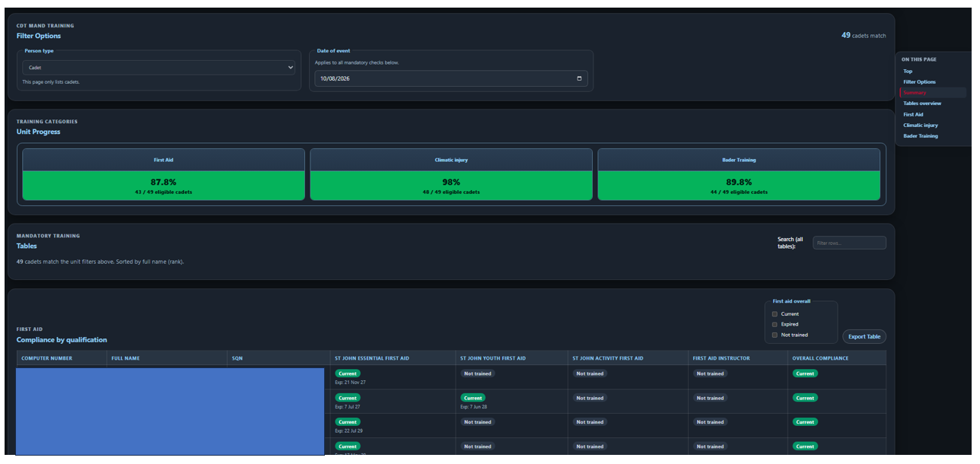The width and height of the screenshot is (980, 464).
Task: Click the 'Exp: 7 Jun 28' expiry text
Action: 474,407
